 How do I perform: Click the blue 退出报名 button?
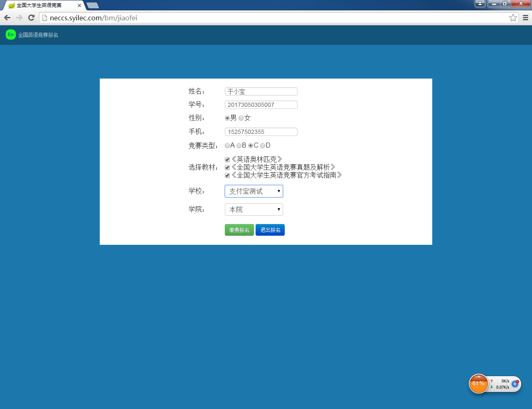click(270, 230)
